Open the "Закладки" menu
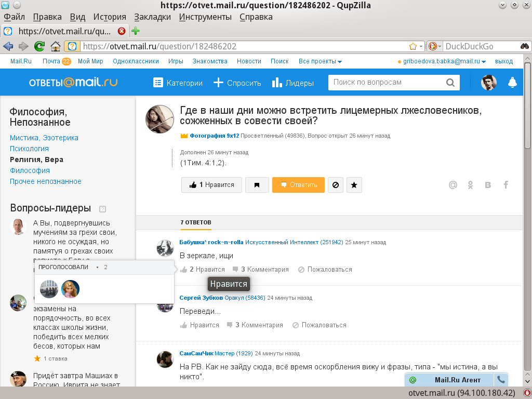The image size is (532, 399). tap(152, 17)
